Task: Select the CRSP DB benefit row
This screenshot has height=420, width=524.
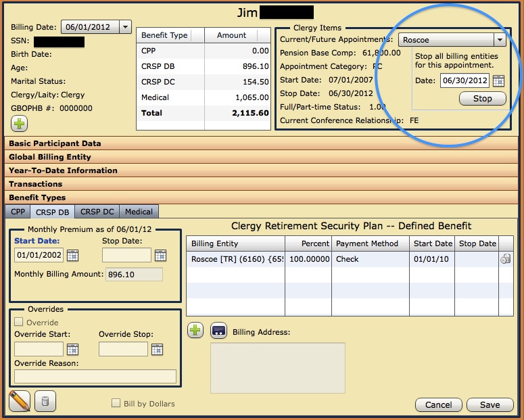Action: [x=204, y=66]
